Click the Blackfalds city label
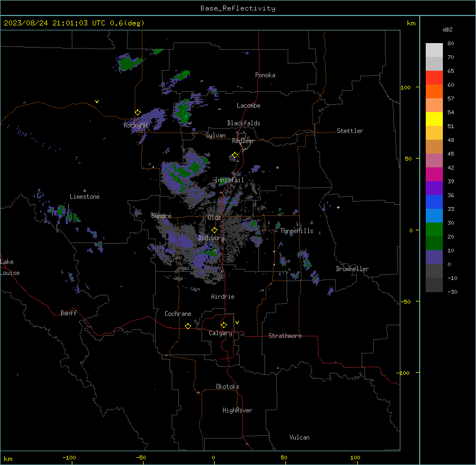This screenshot has height=465, width=476. [244, 123]
